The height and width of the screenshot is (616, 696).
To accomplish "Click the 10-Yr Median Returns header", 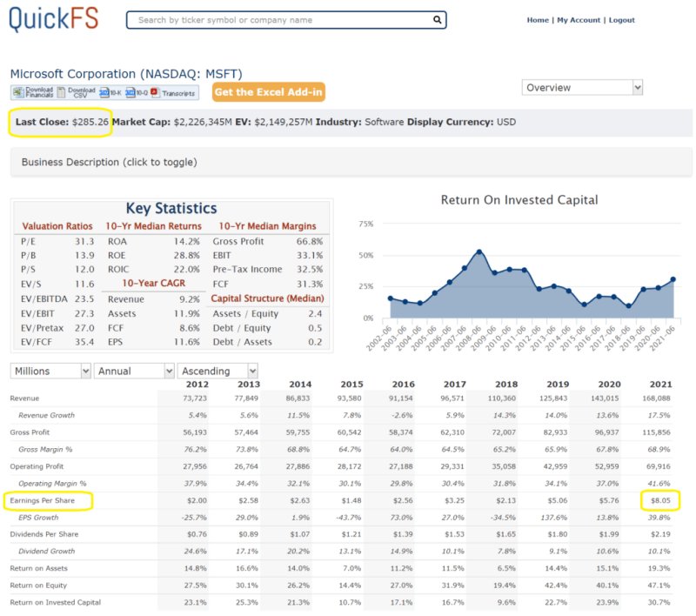I will [x=153, y=226].
